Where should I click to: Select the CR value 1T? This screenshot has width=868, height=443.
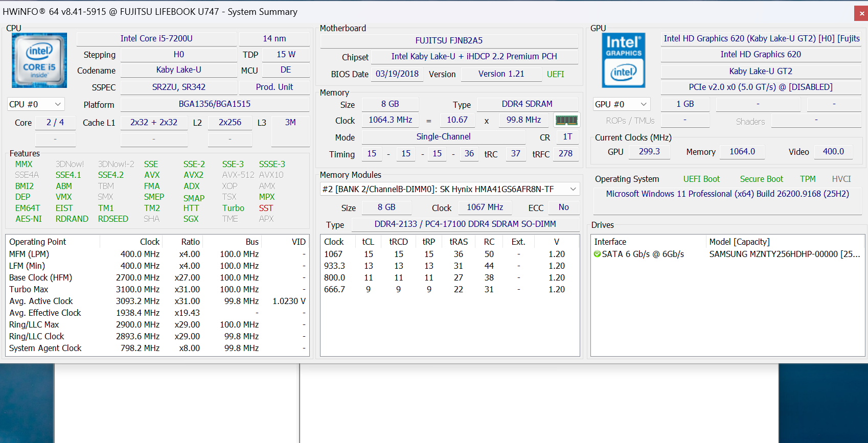pyautogui.click(x=567, y=136)
